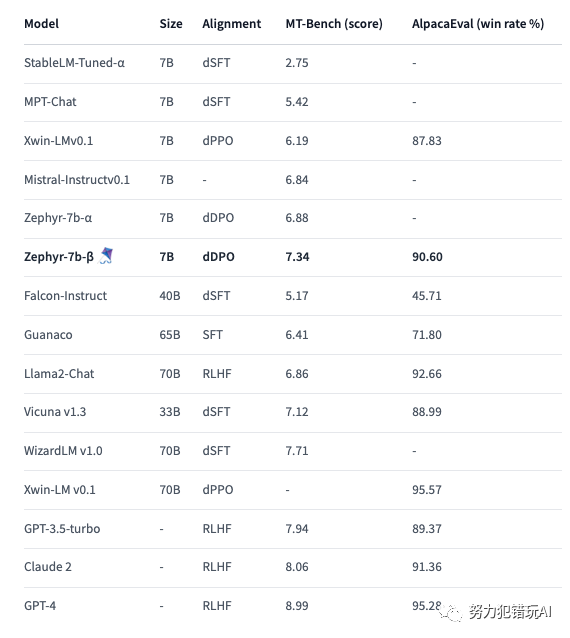
Task: Click Mistral-Instructv0.1 in the Model column
Action: pos(76,179)
